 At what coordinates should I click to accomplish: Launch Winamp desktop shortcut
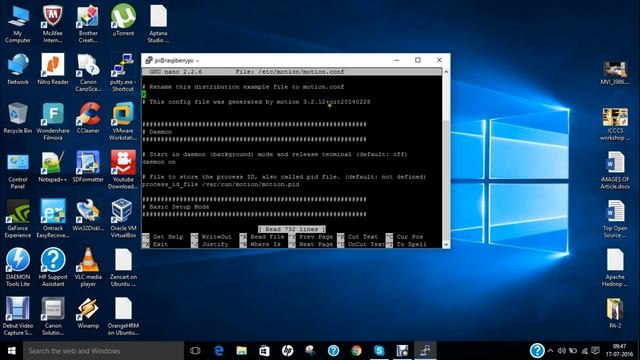tap(88, 313)
